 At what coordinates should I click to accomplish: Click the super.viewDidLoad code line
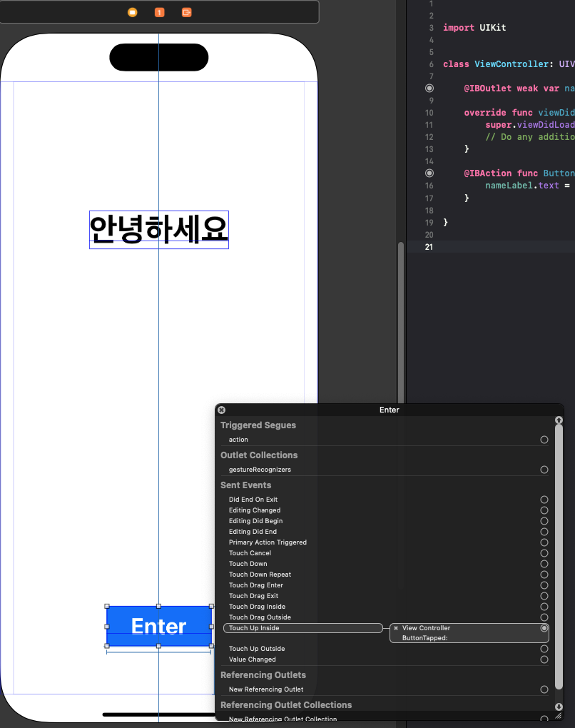(x=530, y=124)
